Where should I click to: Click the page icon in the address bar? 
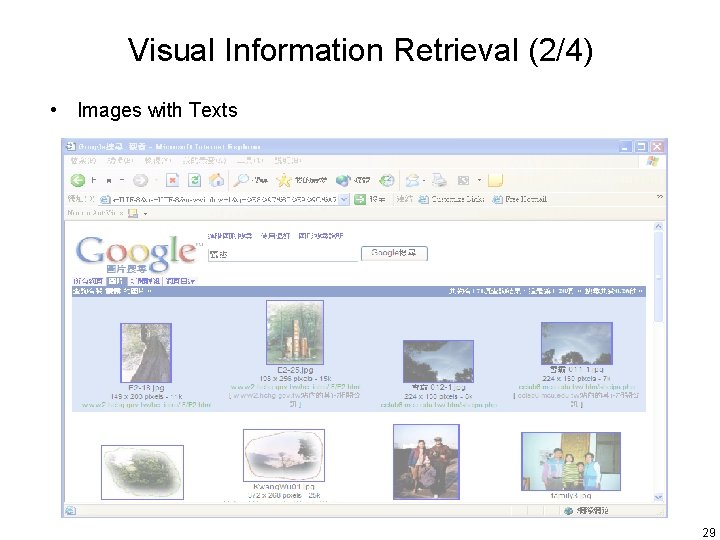pyautogui.click(x=105, y=200)
